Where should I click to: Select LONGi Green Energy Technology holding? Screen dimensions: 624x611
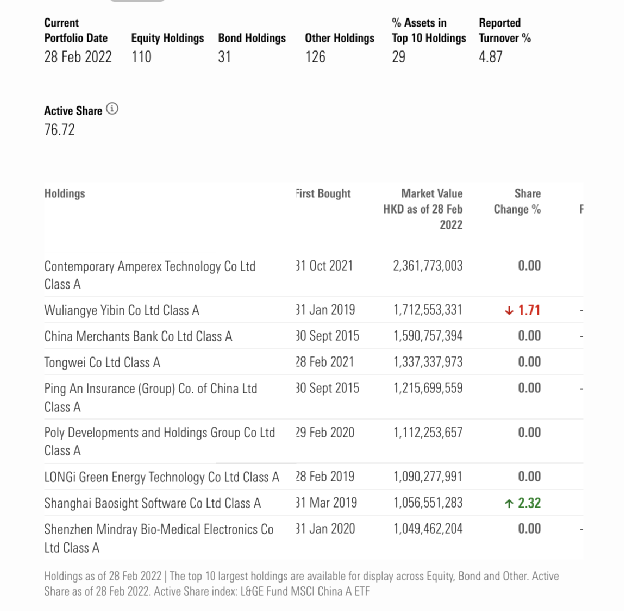162,477
